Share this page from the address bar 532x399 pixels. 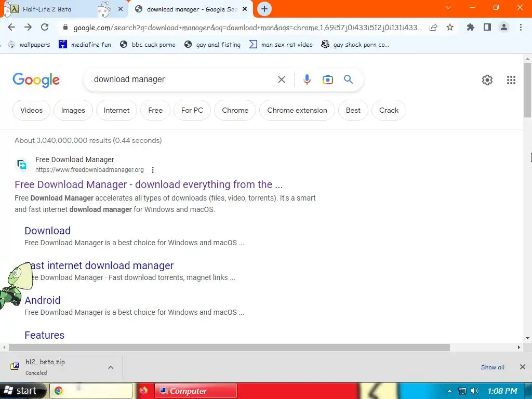pos(433,28)
